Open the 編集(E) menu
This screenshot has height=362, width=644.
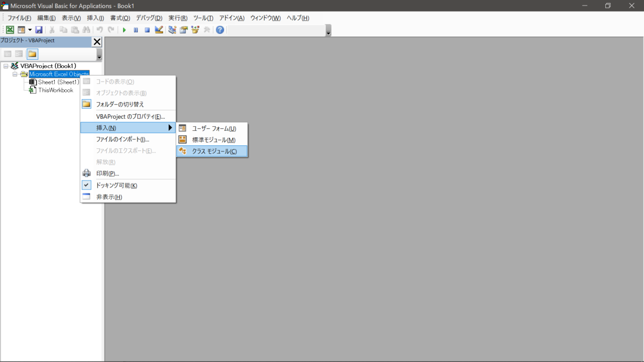pos(46,18)
